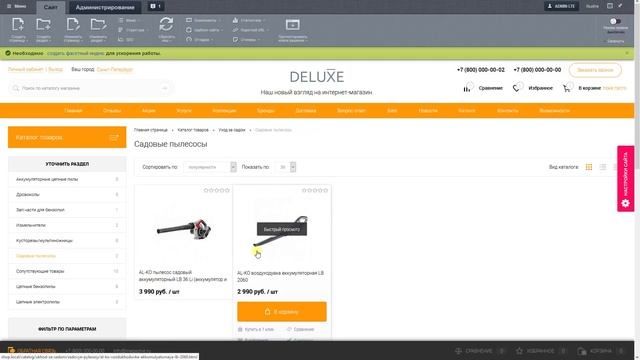The image size is (640, 360).
Task: Click the Личный кабинет link
Action: (x=25, y=69)
